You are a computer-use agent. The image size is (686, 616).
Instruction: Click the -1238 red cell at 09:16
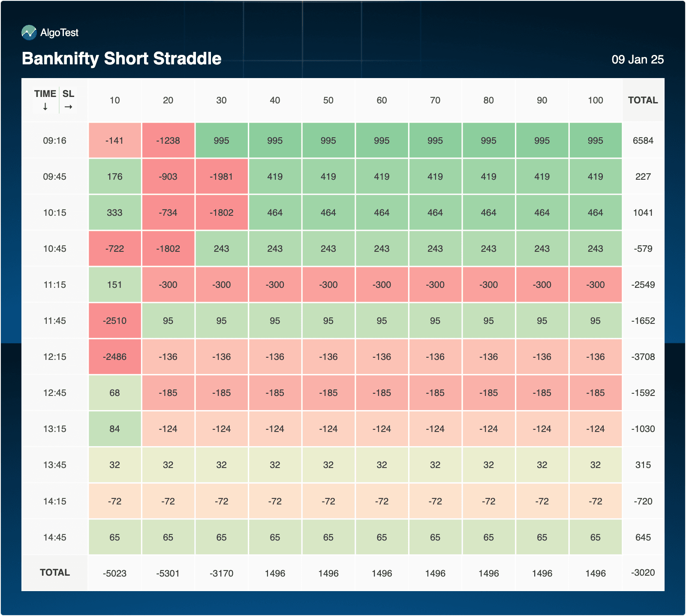168,141
